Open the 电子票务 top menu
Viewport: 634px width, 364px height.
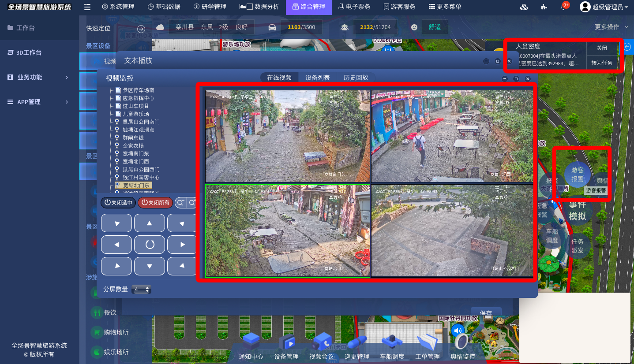tap(354, 7)
